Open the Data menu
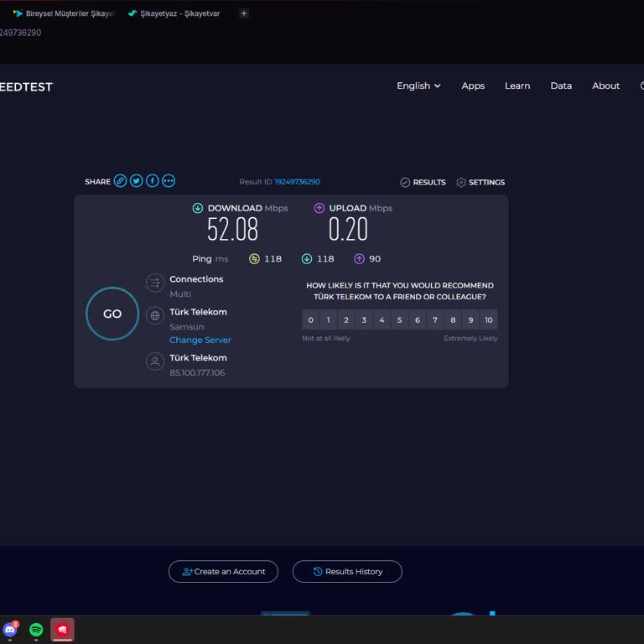Screen dimensions: 644x644 (561, 86)
